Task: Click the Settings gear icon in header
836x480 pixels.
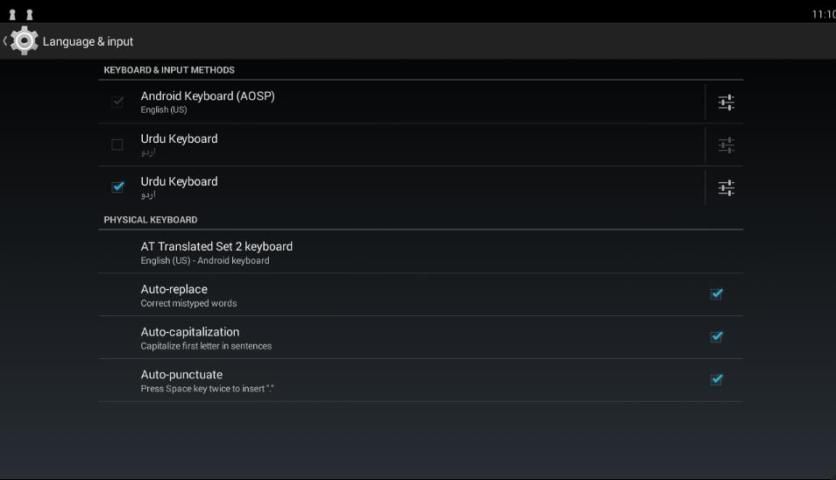Action: pos(24,41)
